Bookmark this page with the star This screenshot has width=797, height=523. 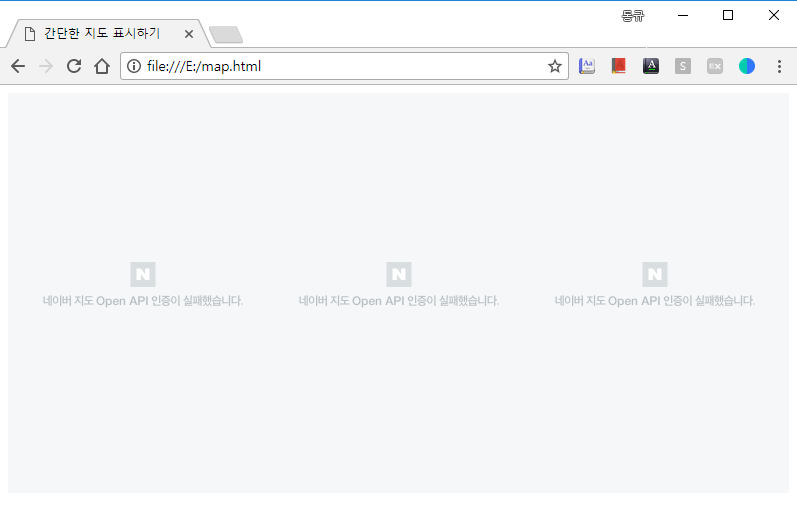click(555, 66)
